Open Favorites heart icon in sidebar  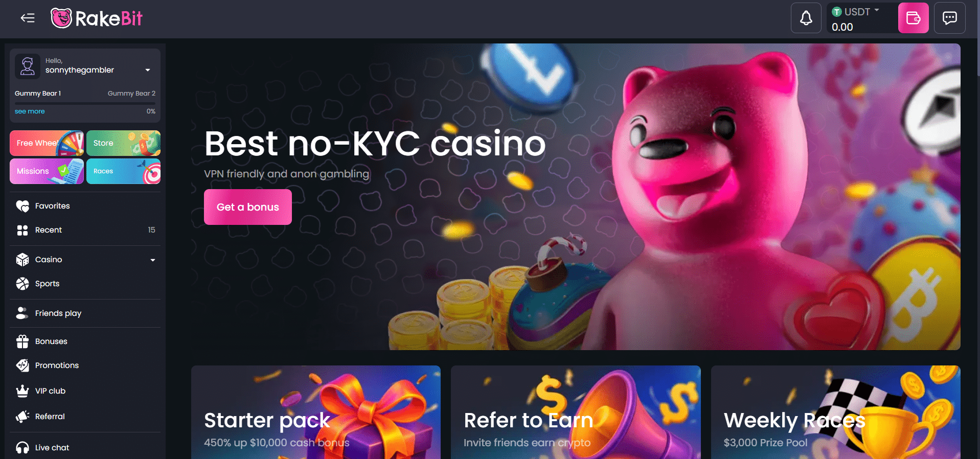(22, 206)
